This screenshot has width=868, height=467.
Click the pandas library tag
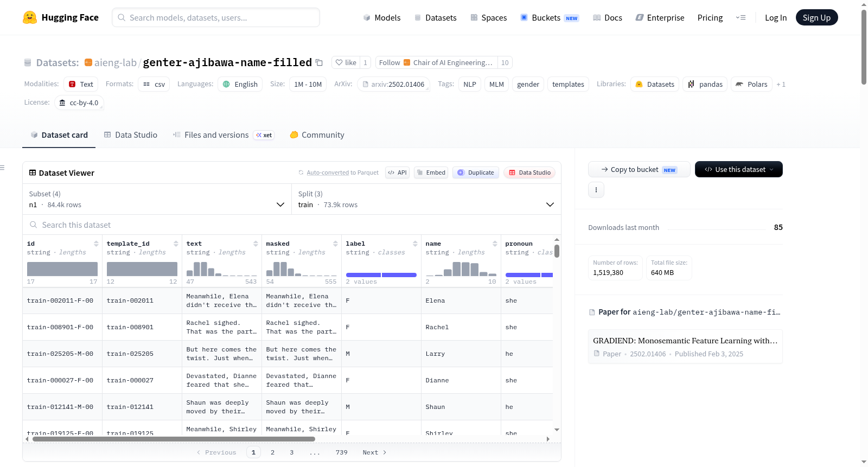pyautogui.click(x=705, y=84)
